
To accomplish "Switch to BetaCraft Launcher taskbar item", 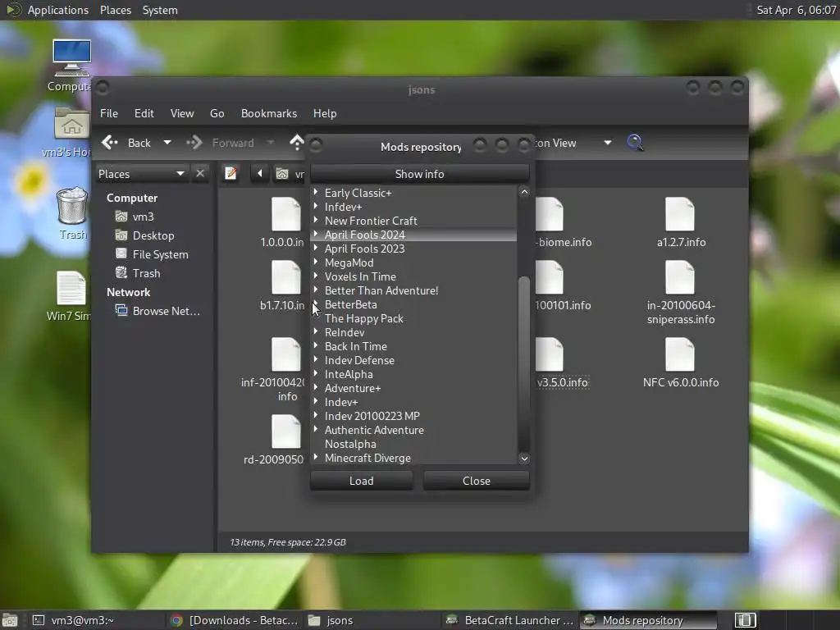I will 510,620.
